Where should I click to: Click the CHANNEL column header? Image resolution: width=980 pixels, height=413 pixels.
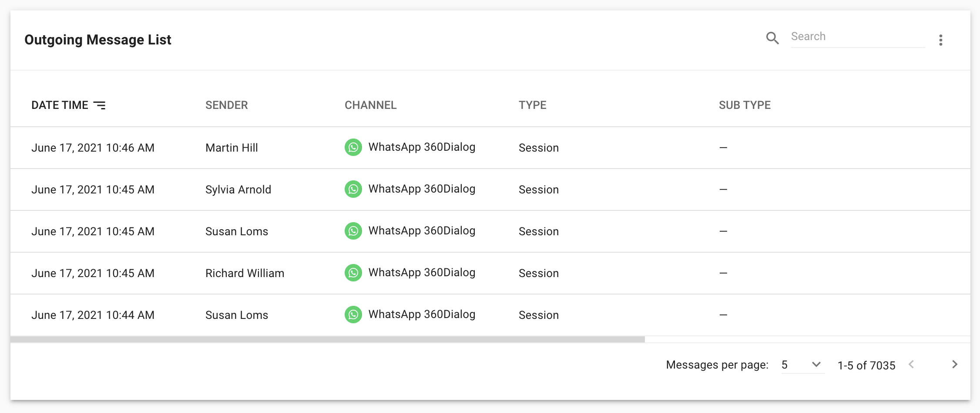click(370, 105)
